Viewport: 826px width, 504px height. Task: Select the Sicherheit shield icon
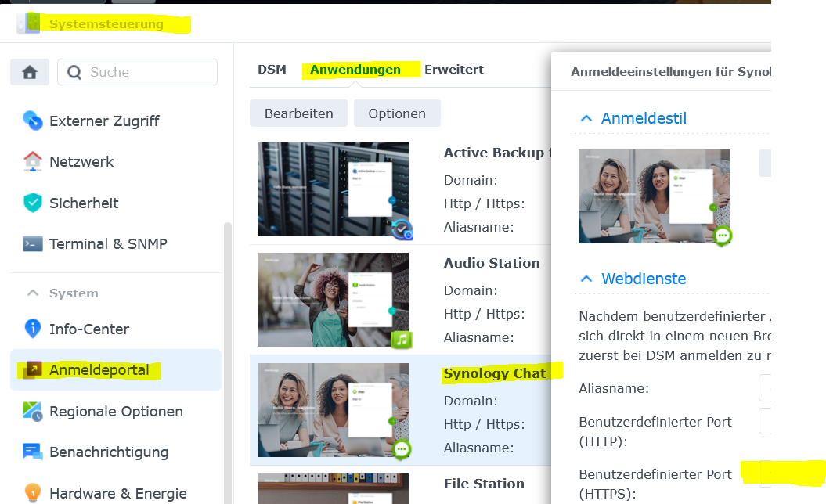(33, 203)
